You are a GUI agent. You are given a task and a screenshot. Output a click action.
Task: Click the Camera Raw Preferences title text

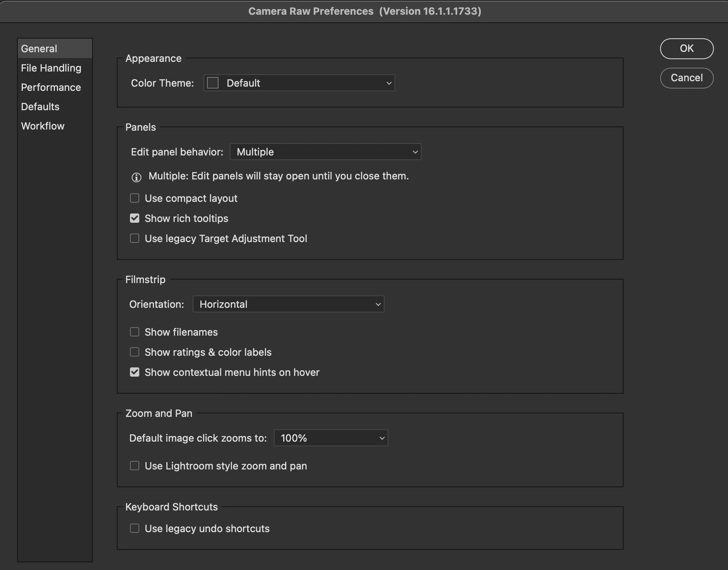tap(365, 11)
